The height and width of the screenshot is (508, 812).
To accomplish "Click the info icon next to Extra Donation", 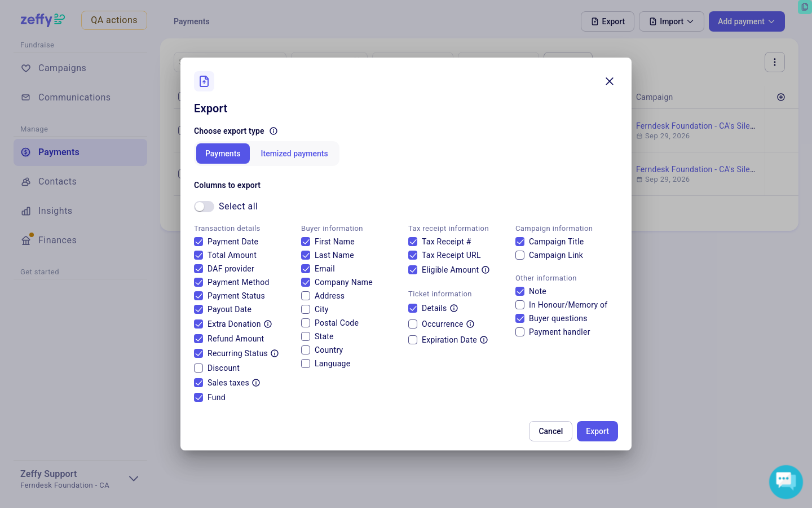I will (x=268, y=324).
